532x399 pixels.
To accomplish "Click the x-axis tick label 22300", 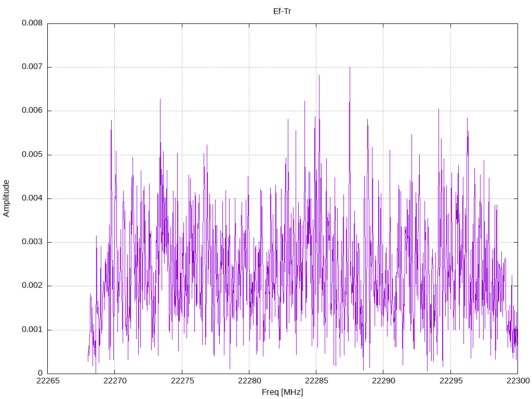I will (x=518, y=381).
